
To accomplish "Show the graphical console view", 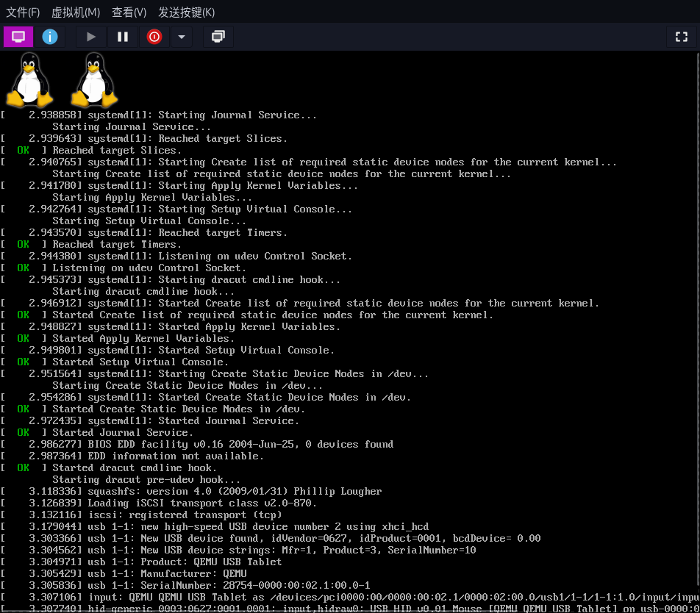I will 18,37.
